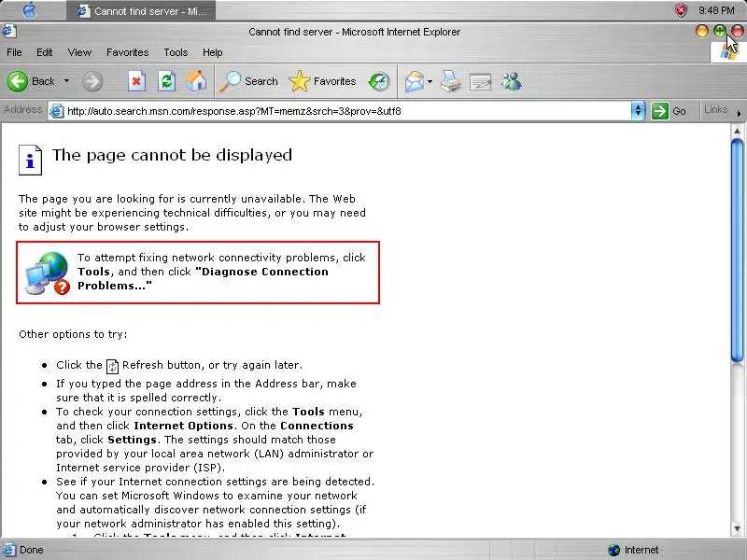Click the bold "Internet Options" text
The image size is (747, 560).
[183, 426]
